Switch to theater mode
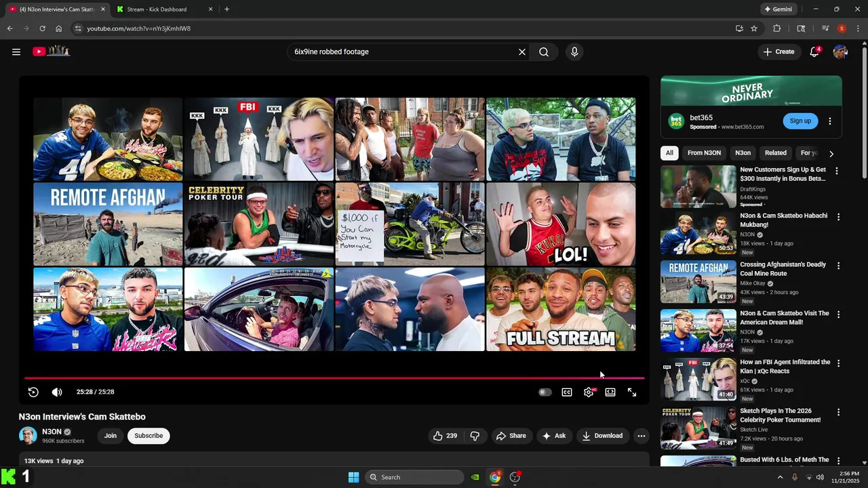The width and height of the screenshot is (868, 488). point(610,392)
